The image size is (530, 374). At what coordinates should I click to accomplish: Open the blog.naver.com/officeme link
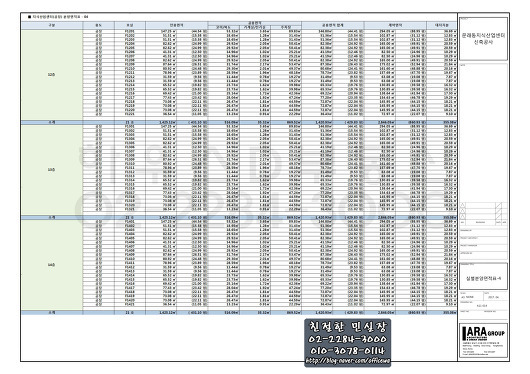tap(348, 361)
